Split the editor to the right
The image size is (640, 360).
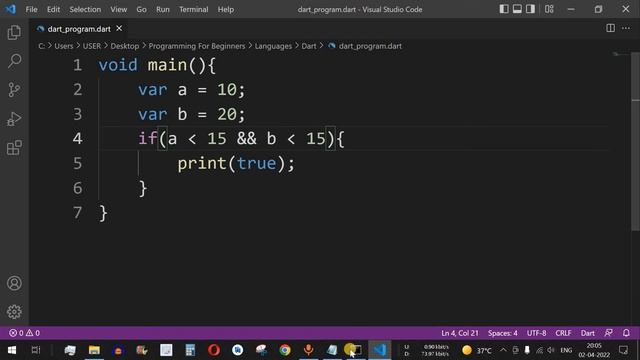(x=610, y=28)
